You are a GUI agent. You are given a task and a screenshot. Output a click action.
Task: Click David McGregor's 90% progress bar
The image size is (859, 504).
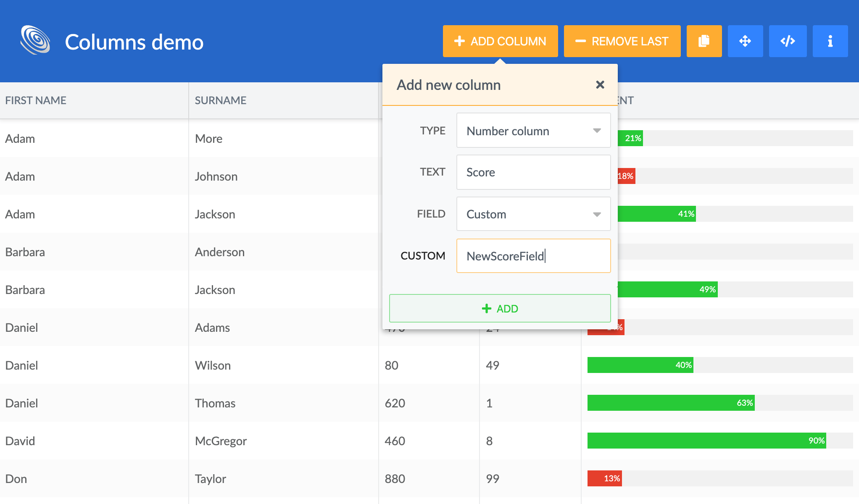click(x=706, y=441)
